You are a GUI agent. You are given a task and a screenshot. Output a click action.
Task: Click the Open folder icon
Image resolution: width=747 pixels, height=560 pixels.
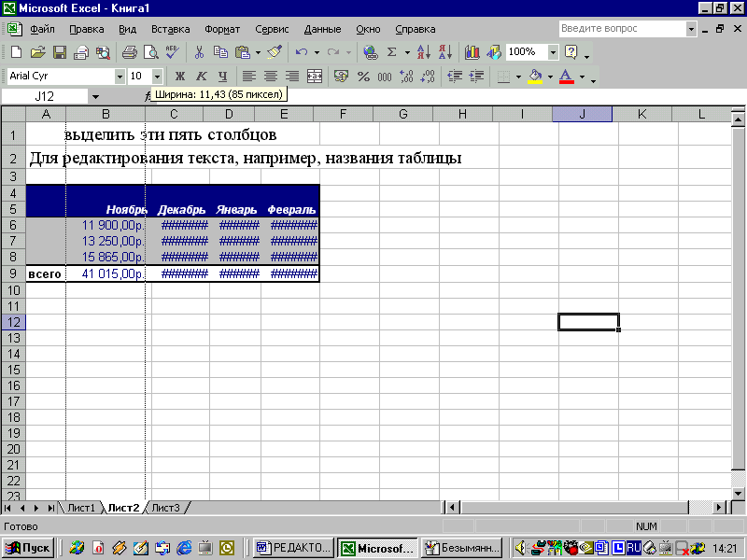click(x=37, y=52)
